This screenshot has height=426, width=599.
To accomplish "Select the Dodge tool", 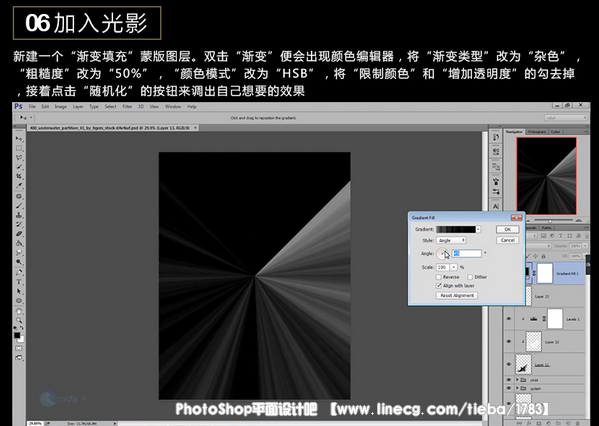I will (19, 262).
